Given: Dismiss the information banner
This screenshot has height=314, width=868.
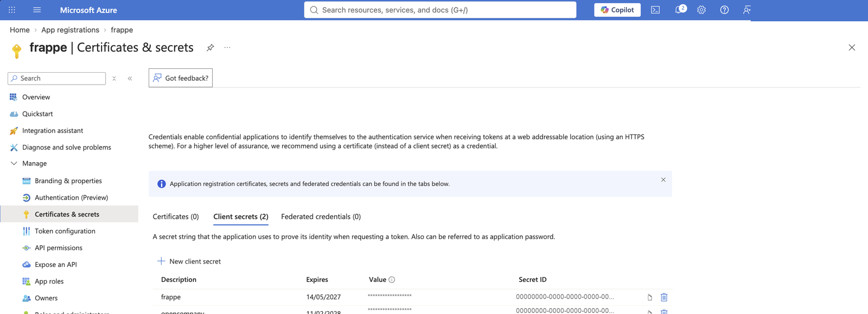Looking at the screenshot, I should click(663, 180).
